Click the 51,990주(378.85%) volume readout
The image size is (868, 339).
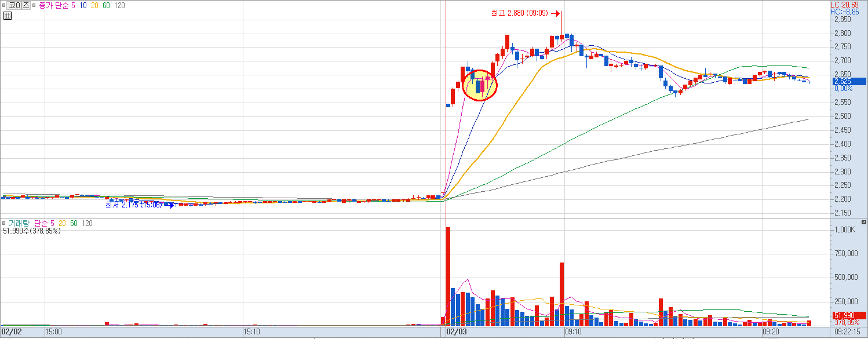click(x=32, y=231)
